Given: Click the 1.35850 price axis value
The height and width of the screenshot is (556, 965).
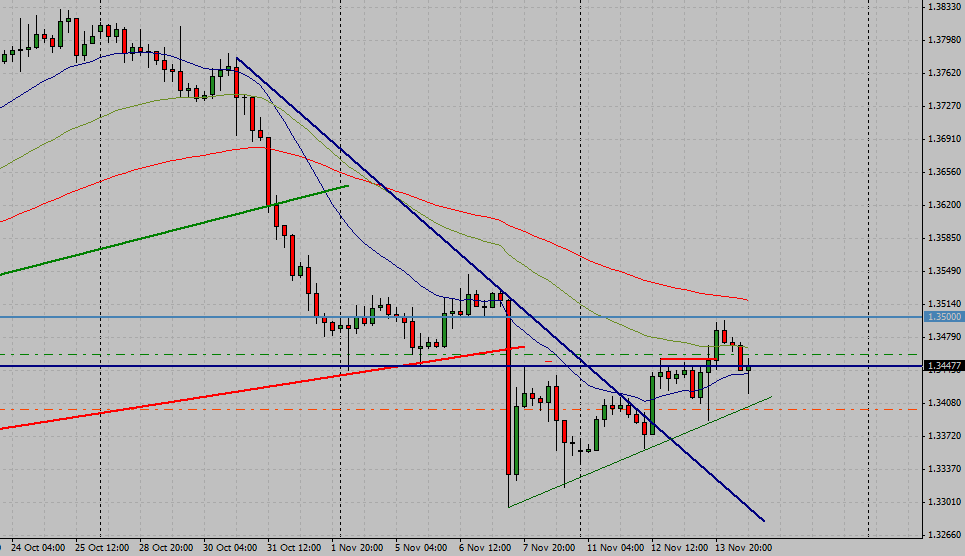Looking at the screenshot, I should click(944, 238).
